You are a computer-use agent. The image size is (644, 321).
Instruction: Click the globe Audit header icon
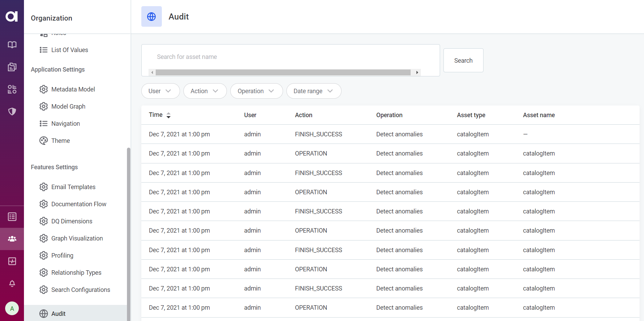tap(151, 16)
